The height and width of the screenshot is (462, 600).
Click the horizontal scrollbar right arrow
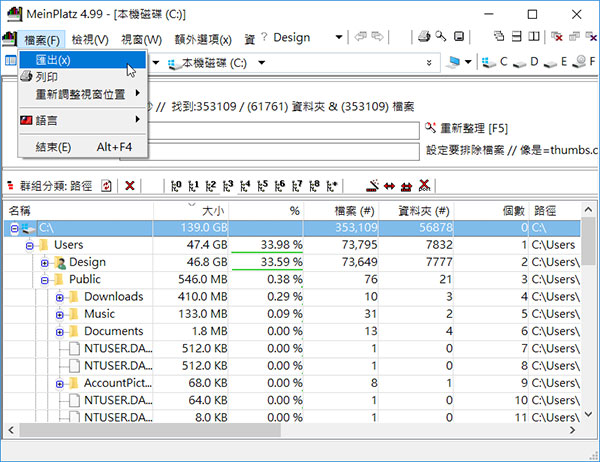[572, 430]
